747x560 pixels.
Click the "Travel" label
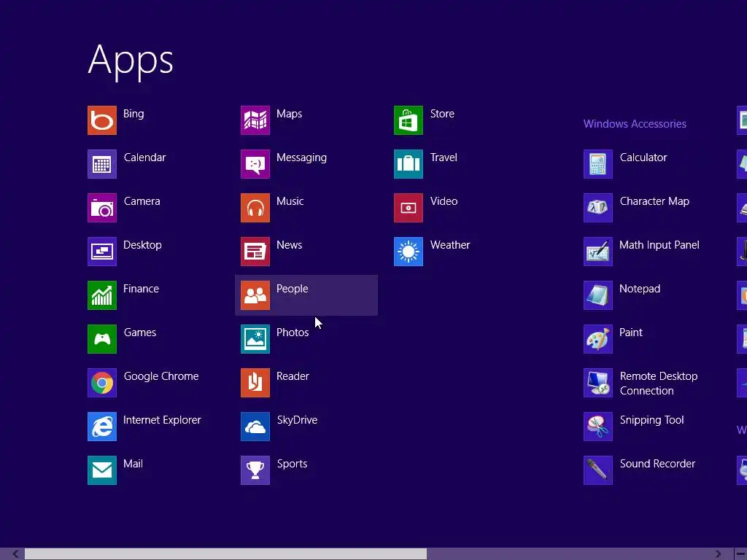coord(444,157)
